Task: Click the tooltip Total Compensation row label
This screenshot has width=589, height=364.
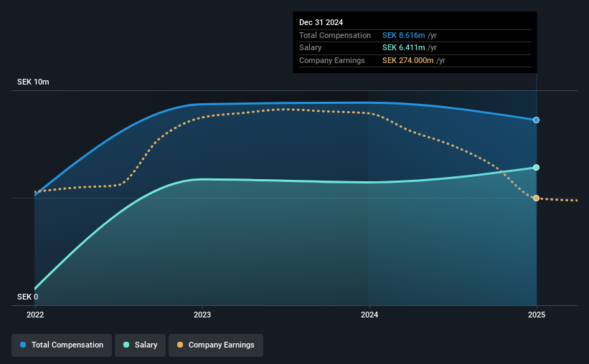Action: pyautogui.click(x=335, y=35)
